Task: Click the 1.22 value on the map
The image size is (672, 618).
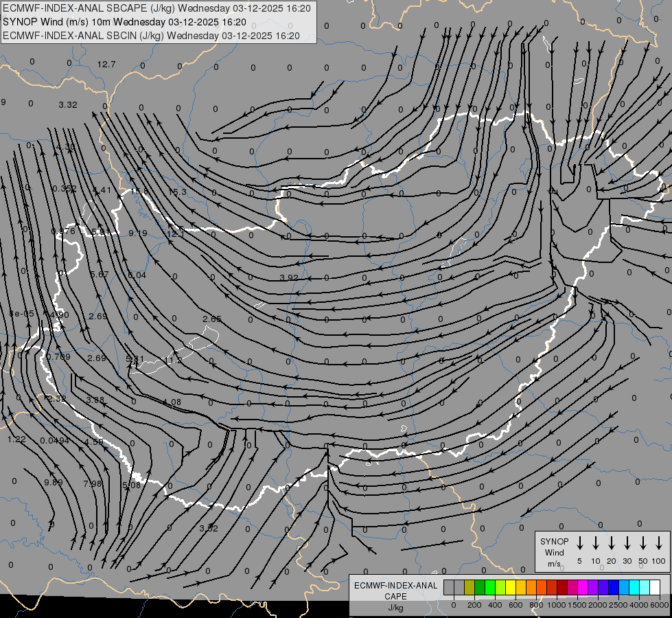Action: pos(16,439)
